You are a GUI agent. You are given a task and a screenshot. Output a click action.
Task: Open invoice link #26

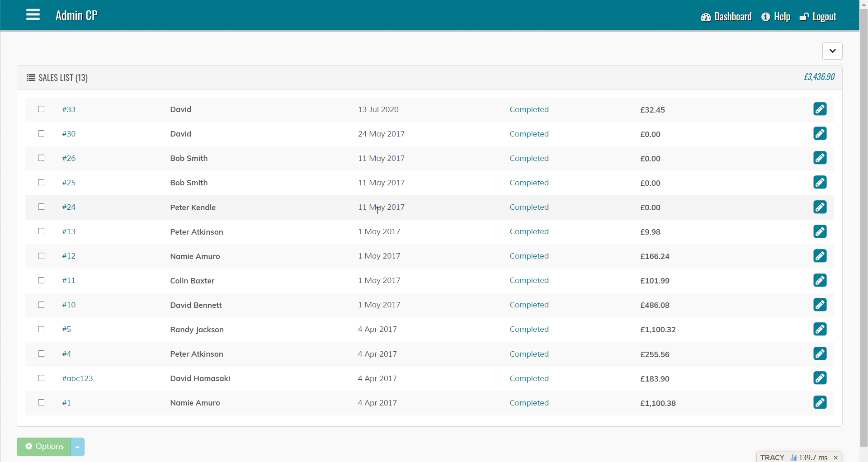69,158
